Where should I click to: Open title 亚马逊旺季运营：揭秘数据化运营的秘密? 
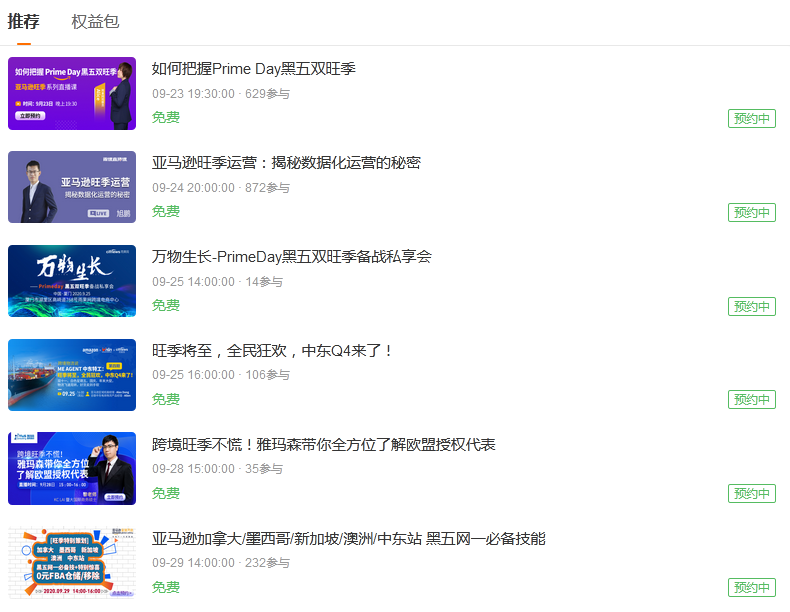tap(286, 163)
